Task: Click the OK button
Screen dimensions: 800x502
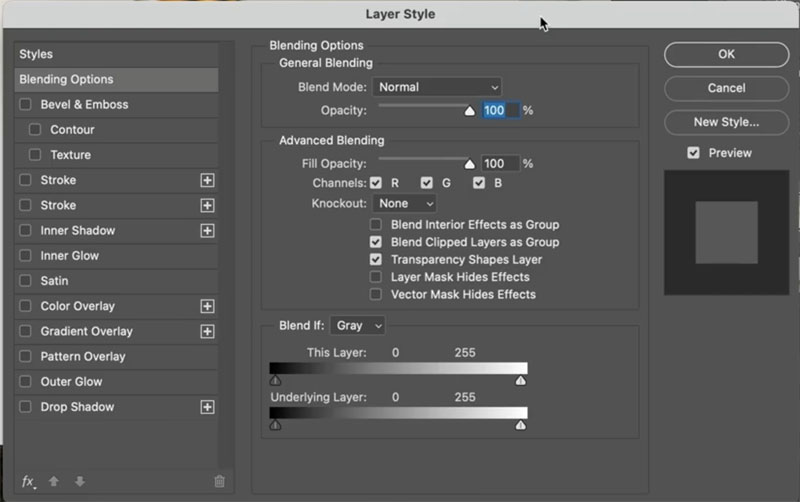Action: pos(727,55)
